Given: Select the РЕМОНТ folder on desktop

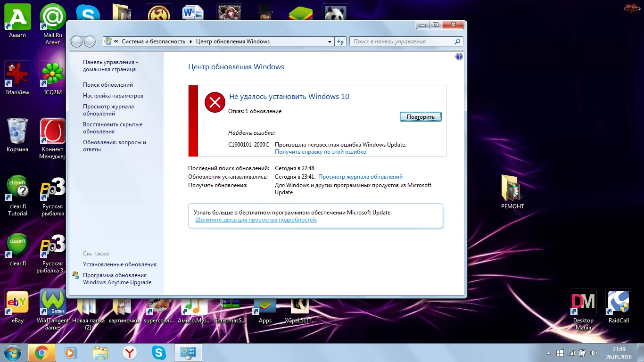Looking at the screenshot, I should (x=512, y=192).
